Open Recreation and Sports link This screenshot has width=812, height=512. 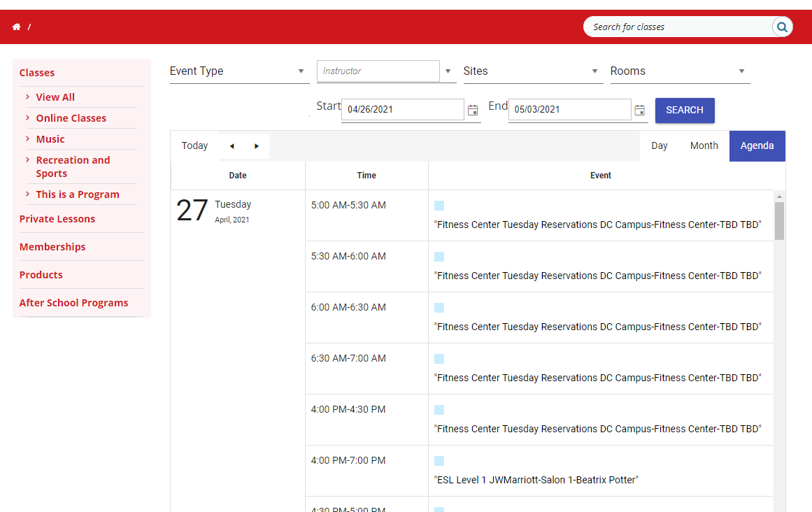(x=73, y=166)
